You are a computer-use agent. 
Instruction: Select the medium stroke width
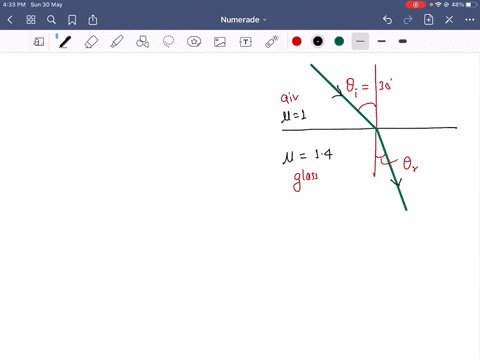click(x=382, y=41)
